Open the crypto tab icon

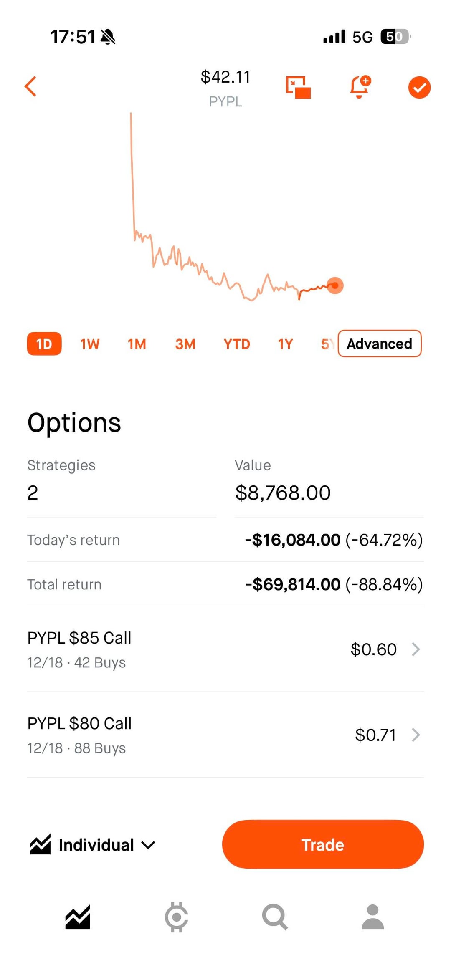[176, 917]
